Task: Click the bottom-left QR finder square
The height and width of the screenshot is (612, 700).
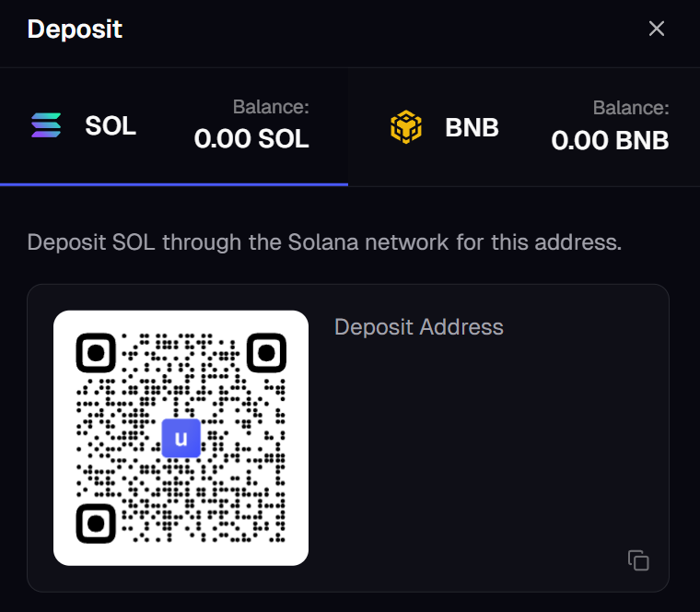Action: (x=95, y=523)
